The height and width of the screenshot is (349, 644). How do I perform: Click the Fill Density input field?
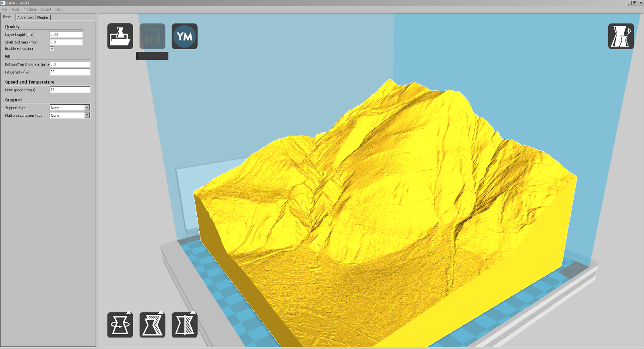point(70,72)
